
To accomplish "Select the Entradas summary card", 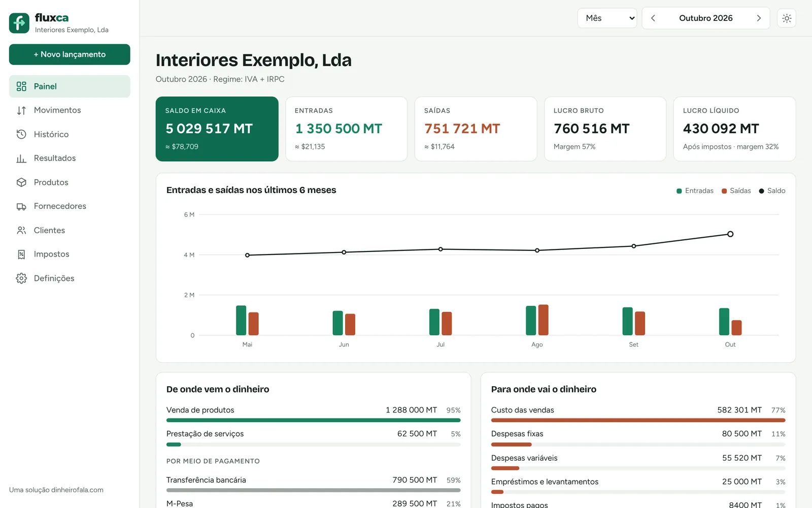I will [x=346, y=129].
